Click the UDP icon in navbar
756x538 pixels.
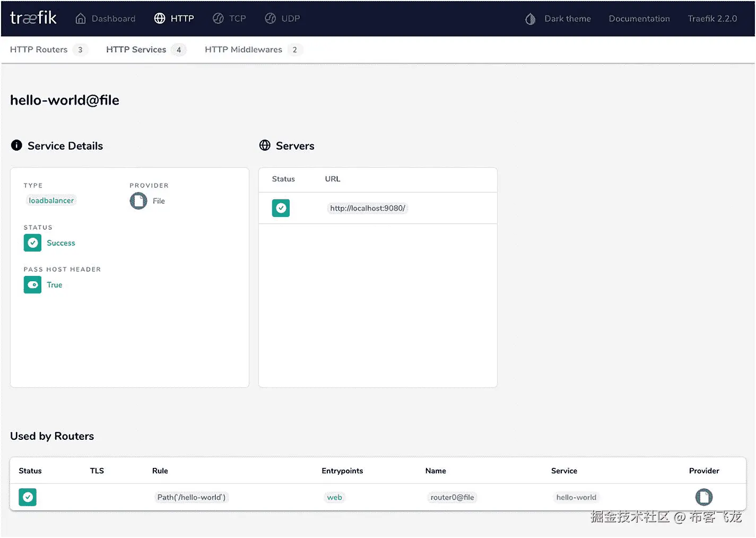click(271, 19)
